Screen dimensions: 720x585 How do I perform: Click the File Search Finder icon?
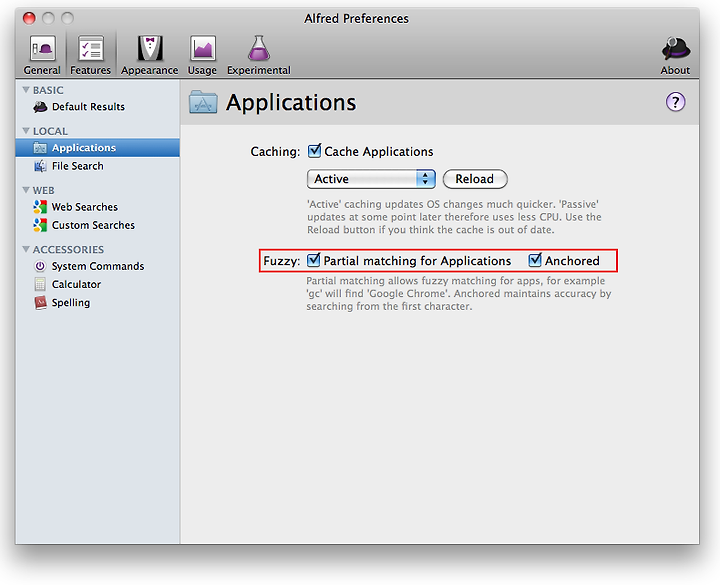[x=40, y=166]
